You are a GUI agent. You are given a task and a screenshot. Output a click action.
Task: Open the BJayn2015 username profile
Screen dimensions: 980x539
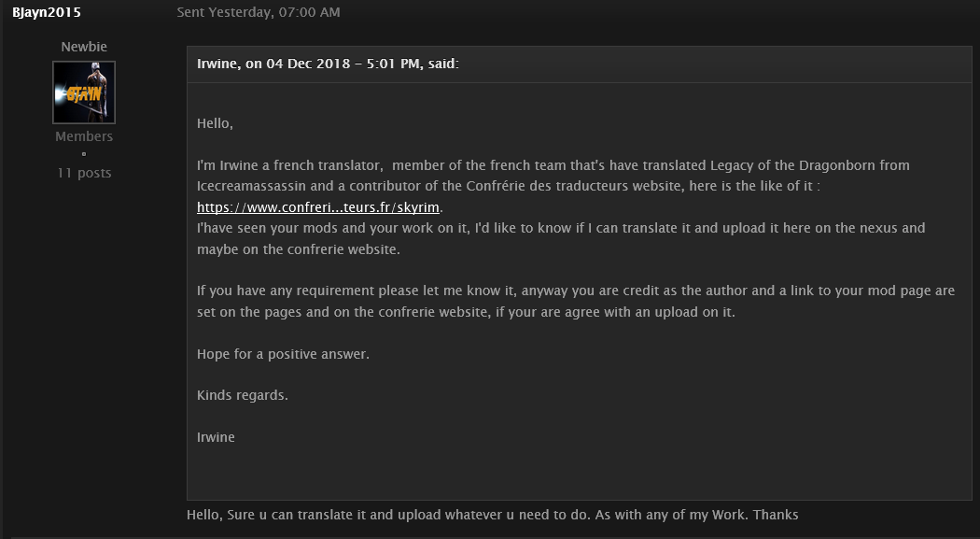(47, 12)
